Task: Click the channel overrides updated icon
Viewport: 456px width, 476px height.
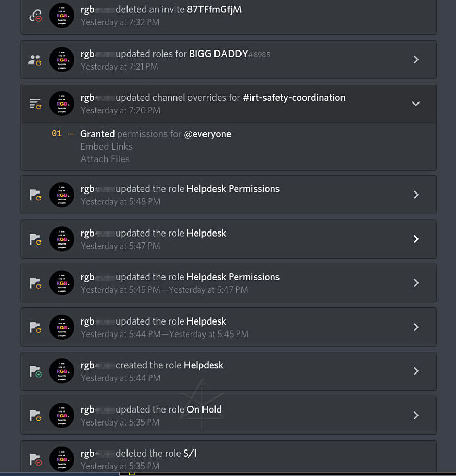Action: click(x=35, y=104)
